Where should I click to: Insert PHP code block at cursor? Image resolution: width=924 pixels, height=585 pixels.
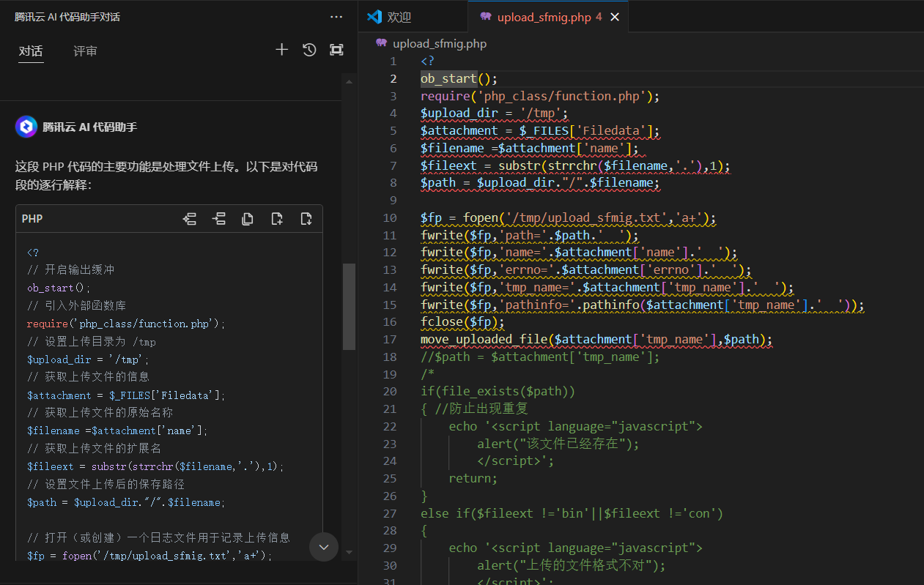(218, 219)
